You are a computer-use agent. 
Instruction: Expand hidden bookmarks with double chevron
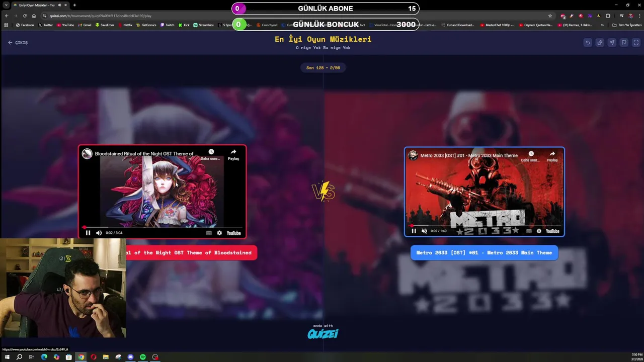(602, 25)
